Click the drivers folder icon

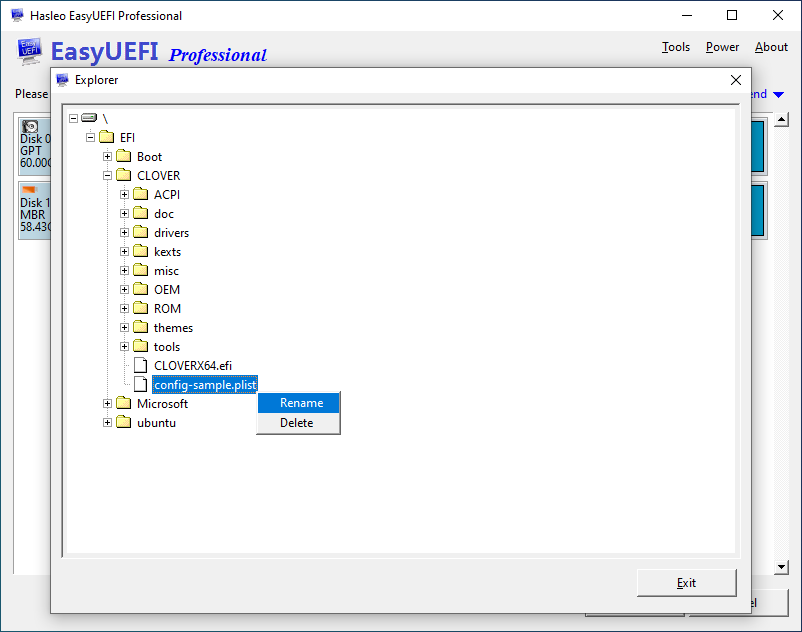[140, 232]
